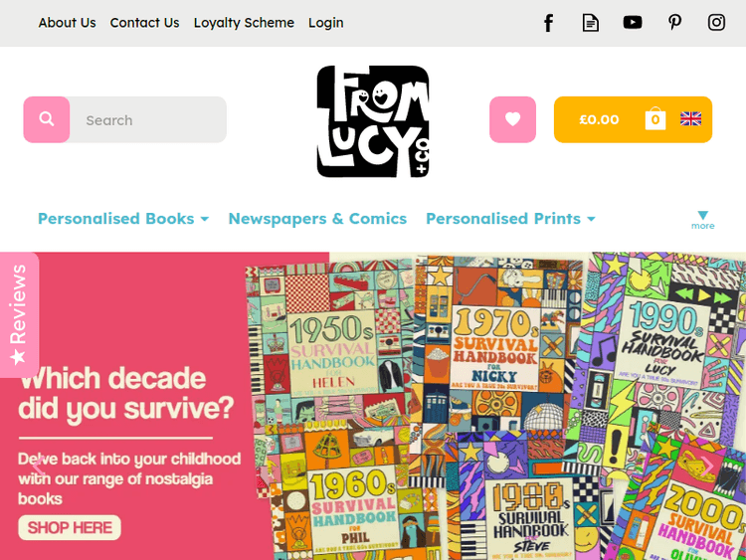Open the Instagram icon link
746x560 pixels.
coord(716,22)
